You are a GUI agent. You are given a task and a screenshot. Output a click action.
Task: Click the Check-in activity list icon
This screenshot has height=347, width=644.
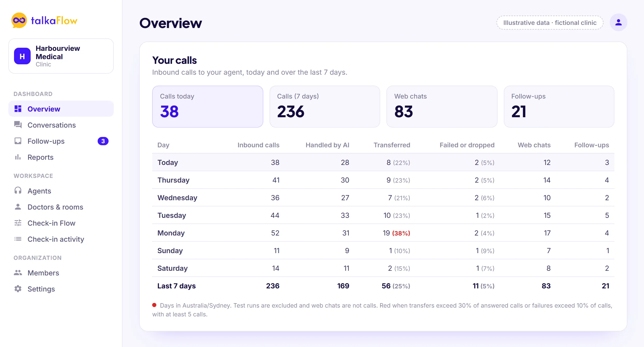[18, 239]
